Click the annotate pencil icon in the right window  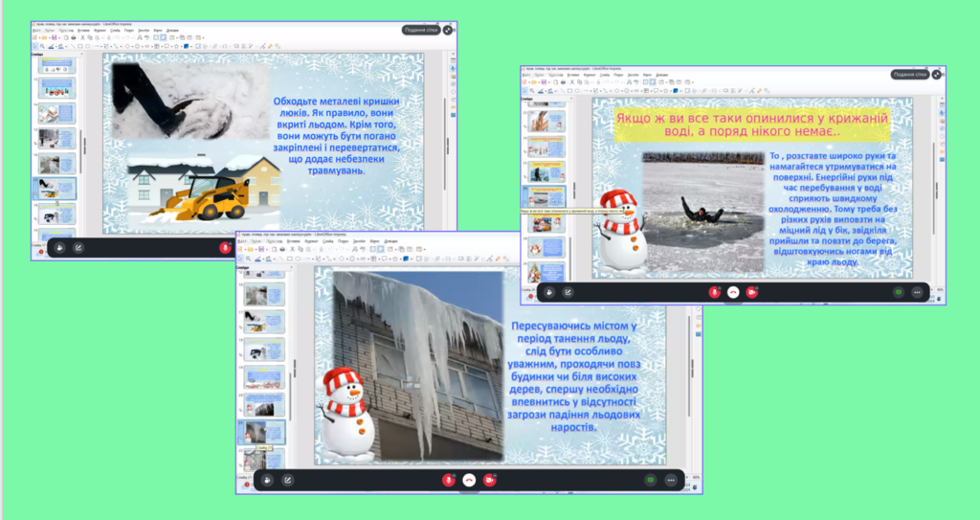point(568,292)
